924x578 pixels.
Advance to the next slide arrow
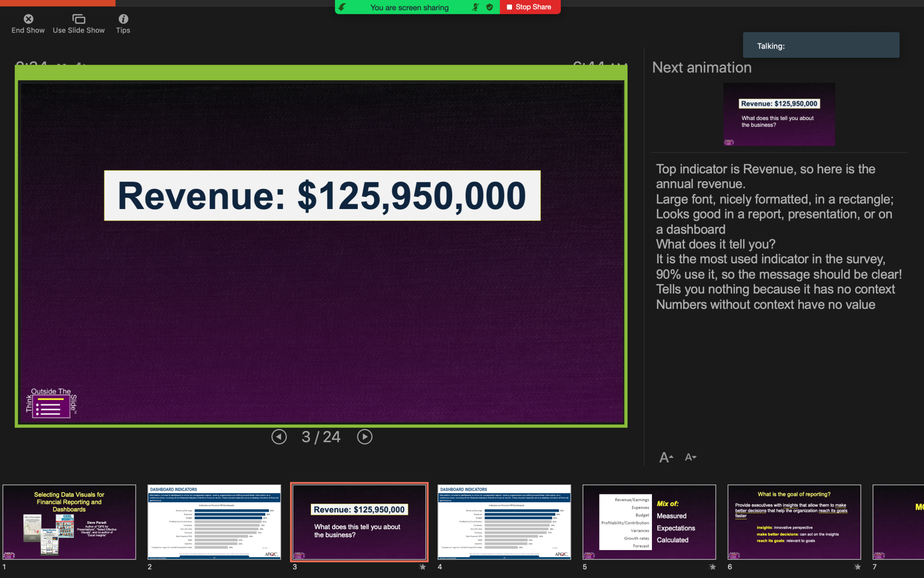point(365,437)
